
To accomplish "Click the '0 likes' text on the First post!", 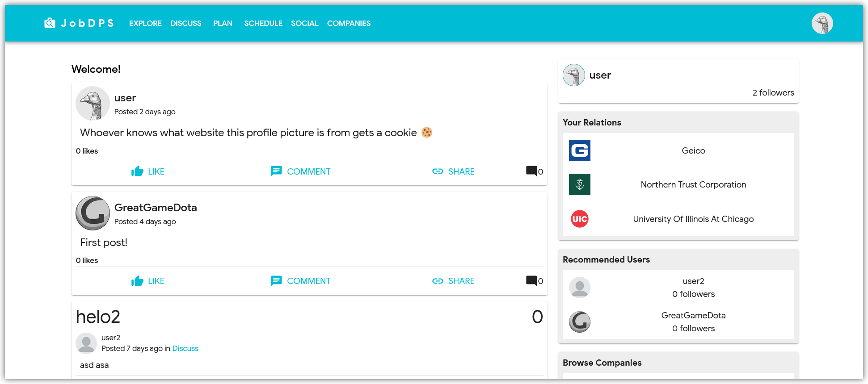I will tap(87, 260).
